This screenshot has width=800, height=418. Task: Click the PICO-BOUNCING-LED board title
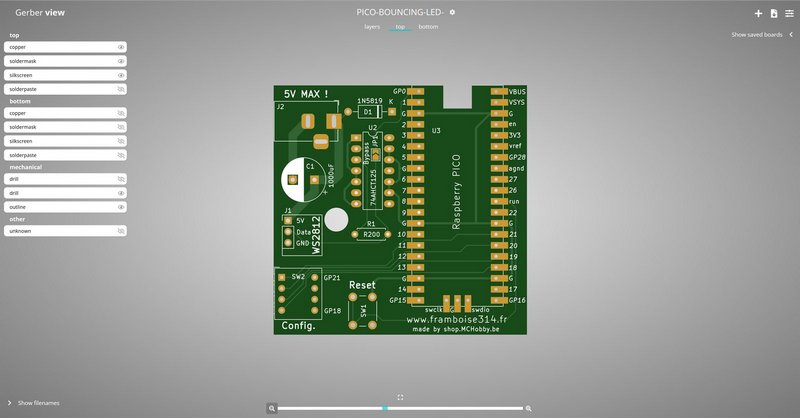[400, 12]
